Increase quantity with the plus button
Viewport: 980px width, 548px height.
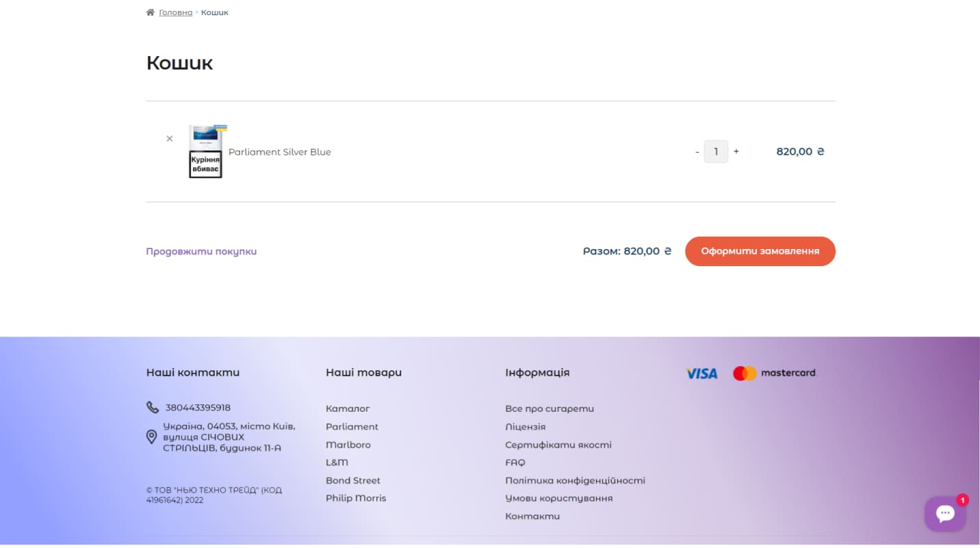tap(736, 151)
